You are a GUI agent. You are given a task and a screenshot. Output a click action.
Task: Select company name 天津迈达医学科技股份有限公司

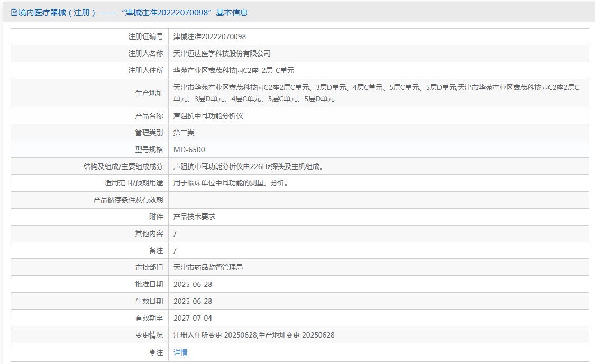tap(222, 53)
